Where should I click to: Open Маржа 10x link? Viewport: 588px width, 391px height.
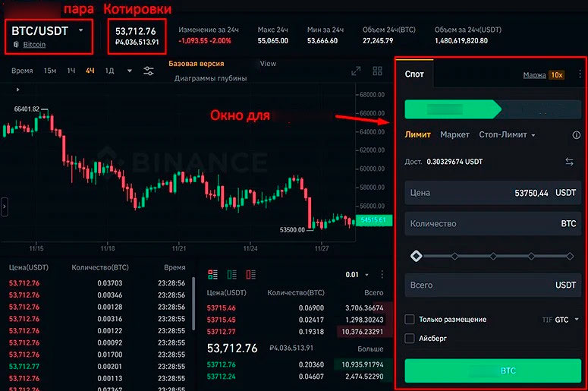point(543,75)
